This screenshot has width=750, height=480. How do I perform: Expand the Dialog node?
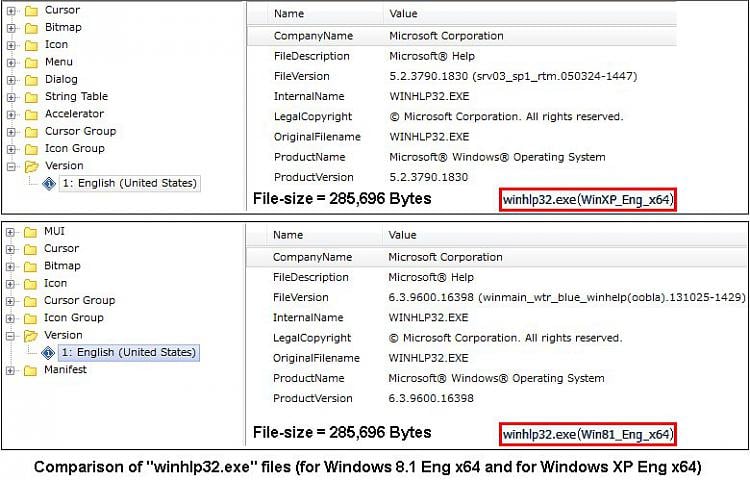[11, 80]
